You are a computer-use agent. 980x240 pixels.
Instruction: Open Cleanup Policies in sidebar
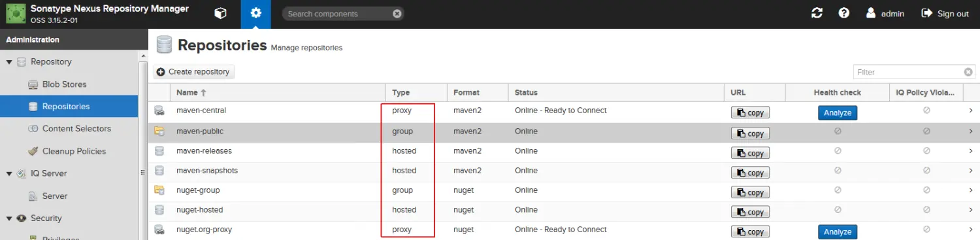click(74, 151)
